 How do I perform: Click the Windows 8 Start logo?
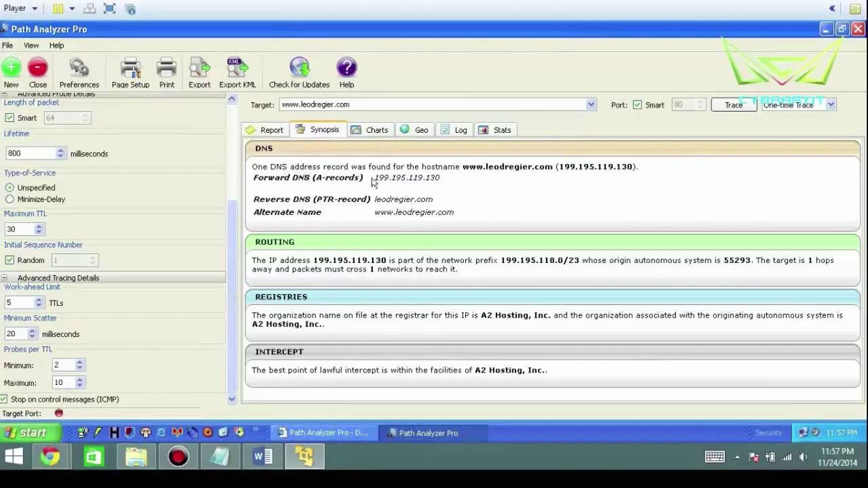pos(14,457)
